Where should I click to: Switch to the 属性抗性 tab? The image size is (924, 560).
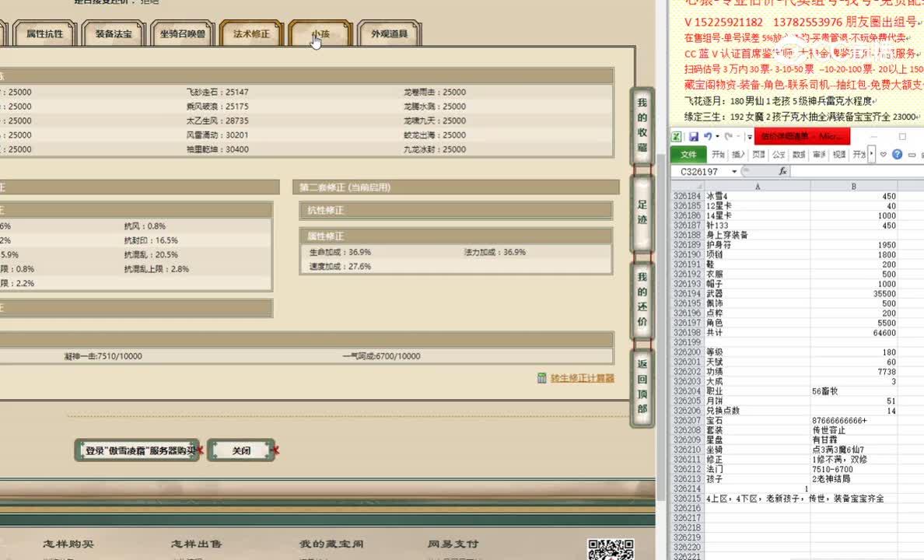click(x=44, y=33)
